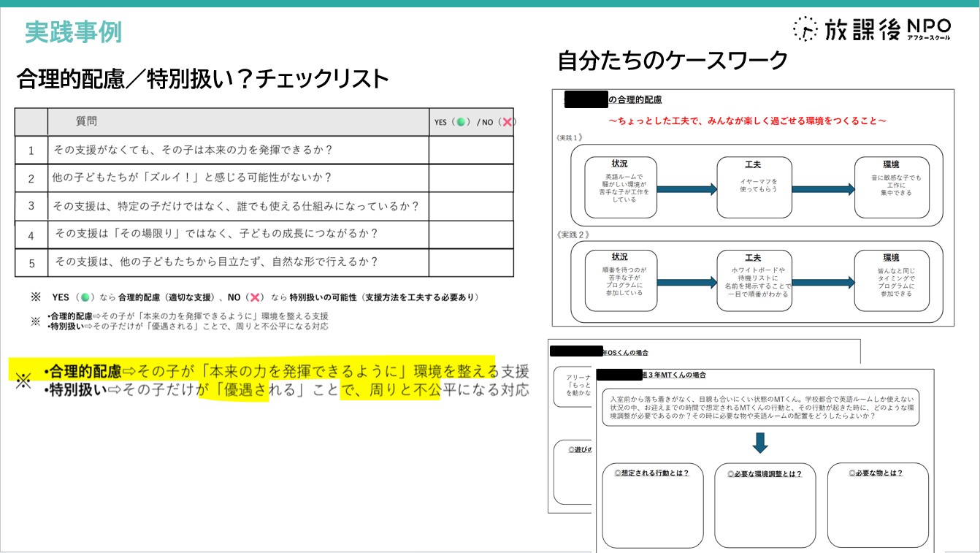
Task: Click the イヤーマフを使ってもらう 工夫 box
Action: 754,188
